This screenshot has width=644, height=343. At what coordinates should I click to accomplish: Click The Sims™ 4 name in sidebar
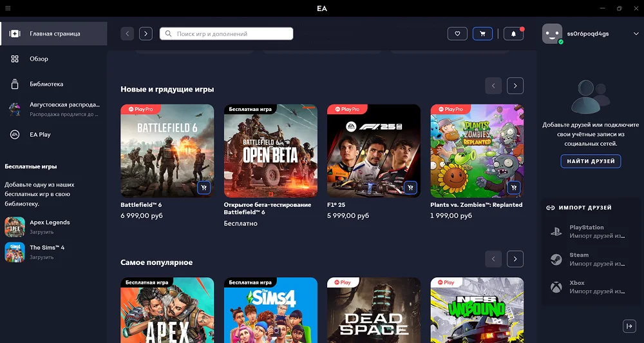47,248
